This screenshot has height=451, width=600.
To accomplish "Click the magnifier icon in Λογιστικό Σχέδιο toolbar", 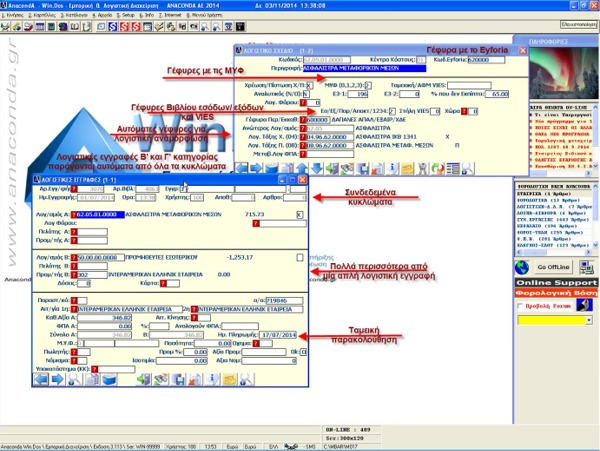I will pyautogui.click(x=468, y=168).
